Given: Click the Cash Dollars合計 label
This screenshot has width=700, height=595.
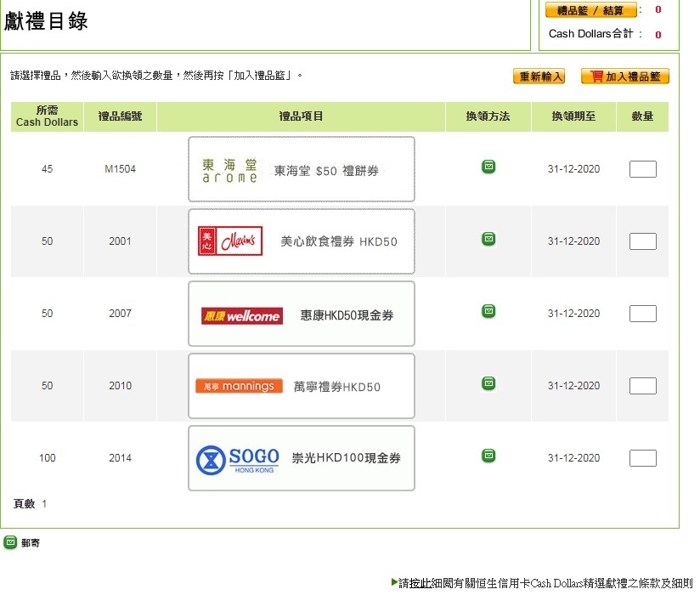Looking at the screenshot, I should [590, 34].
